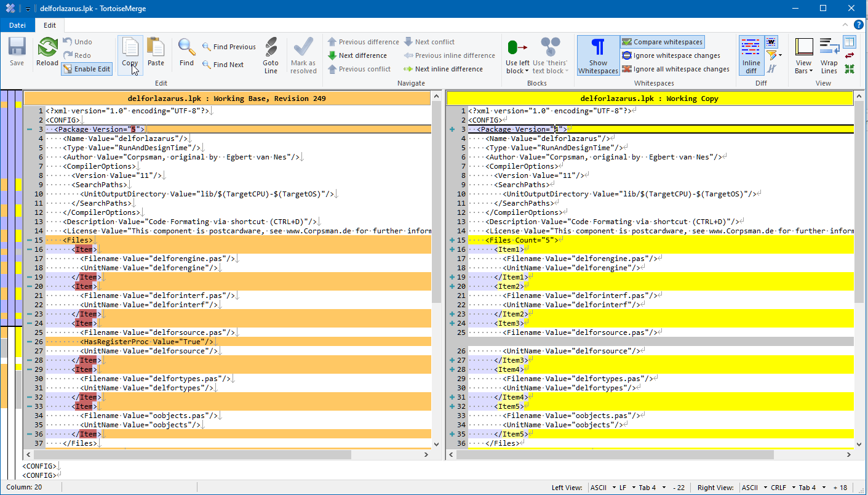Click right line 35 closing Item5 tag

point(661,434)
